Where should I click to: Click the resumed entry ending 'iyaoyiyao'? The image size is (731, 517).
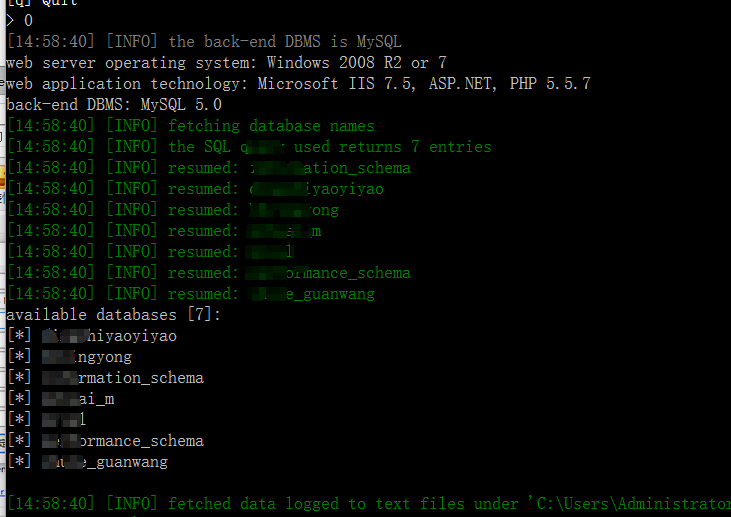click(x=195, y=188)
